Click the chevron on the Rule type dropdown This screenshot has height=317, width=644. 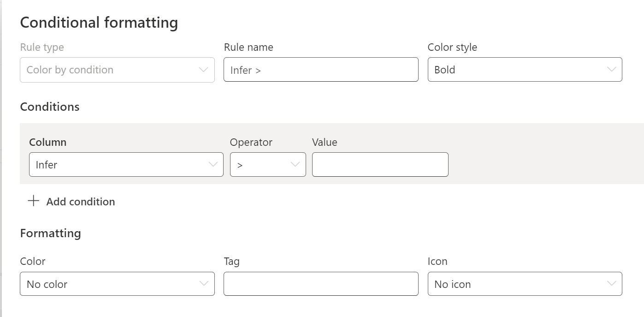[x=204, y=70]
